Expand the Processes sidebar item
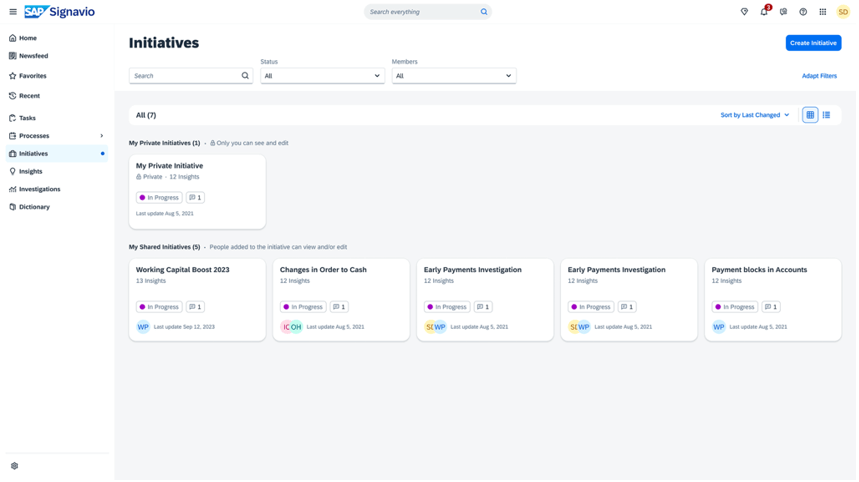This screenshot has width=859, height=482. pyautogui.click(x=101, y=136)
